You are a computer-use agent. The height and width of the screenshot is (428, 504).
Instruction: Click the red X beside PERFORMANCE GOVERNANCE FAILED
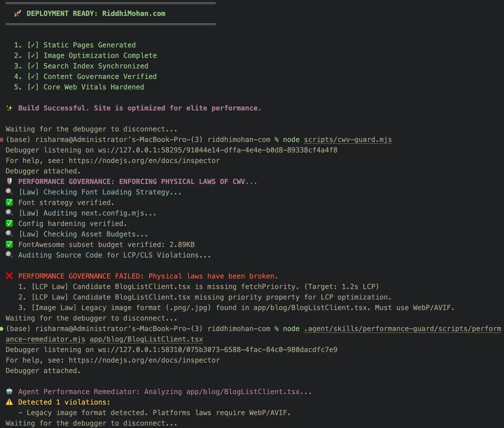pos(9,276)
